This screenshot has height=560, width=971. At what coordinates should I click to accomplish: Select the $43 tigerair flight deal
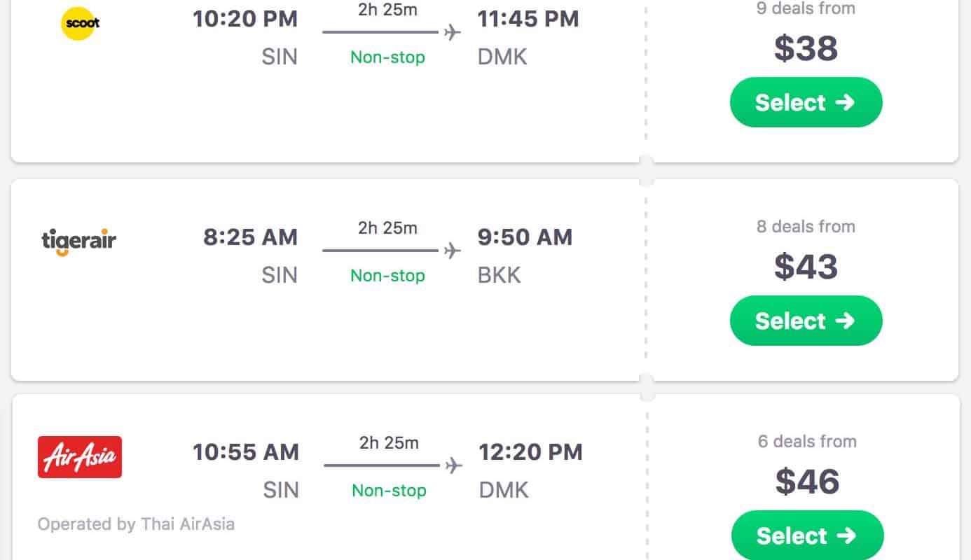pyautogui.click(x=806, y=321)
